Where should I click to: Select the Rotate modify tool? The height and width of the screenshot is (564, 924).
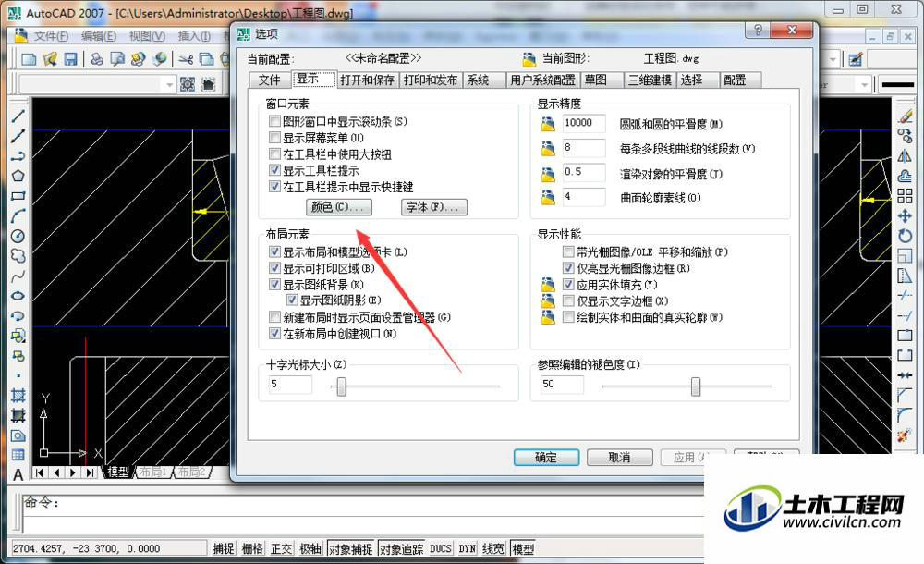click(x=905, y=236)
